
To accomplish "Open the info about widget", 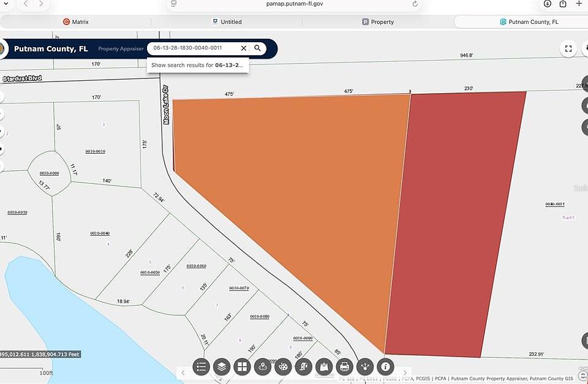I will [x=385, y=367].
